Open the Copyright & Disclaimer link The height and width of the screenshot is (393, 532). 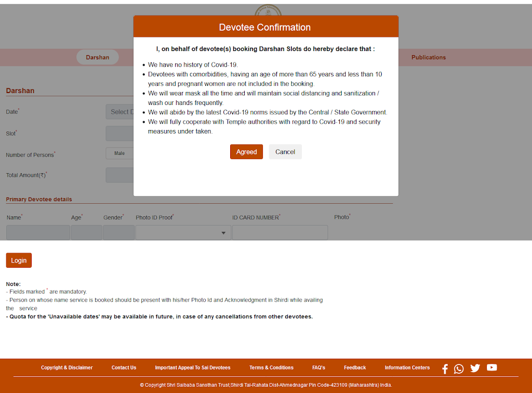[66, 368]
